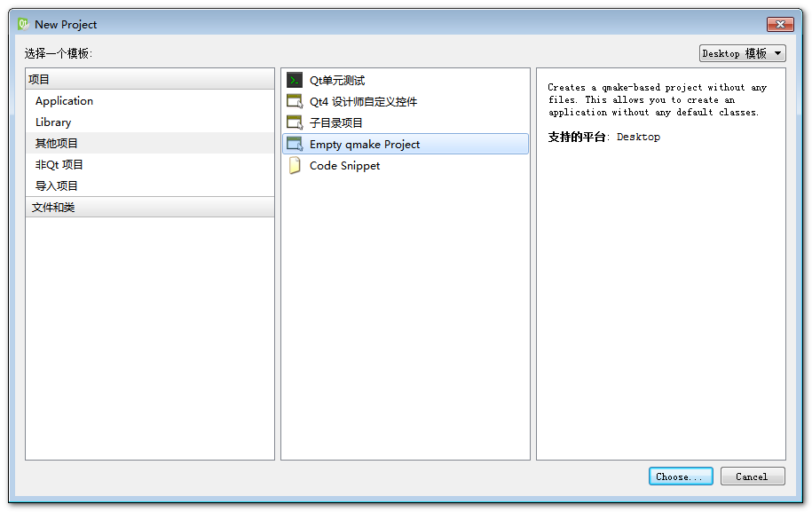812x512 pixels.
Task: Click the Choose... button
Action: (x=681, y=477)
